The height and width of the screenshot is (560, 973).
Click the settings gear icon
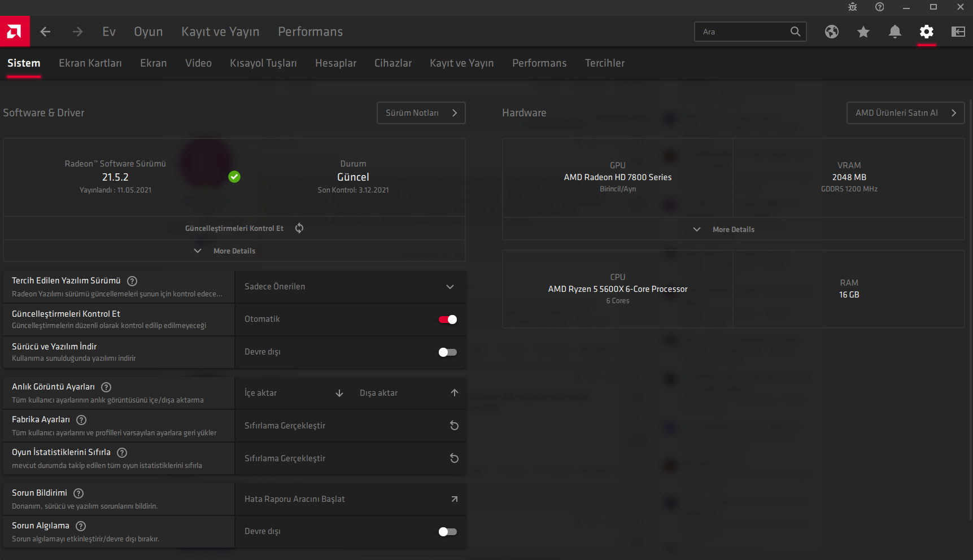(x=926, y=32)
